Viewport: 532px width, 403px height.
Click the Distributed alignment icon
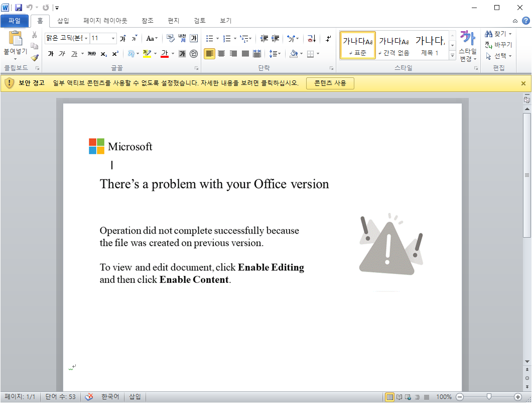[257, 54]
